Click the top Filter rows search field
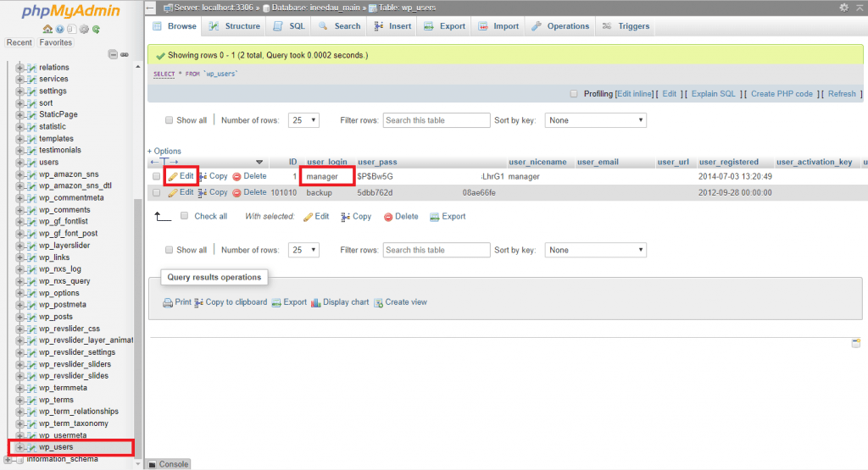868x470 pixels. coord(436,120)
